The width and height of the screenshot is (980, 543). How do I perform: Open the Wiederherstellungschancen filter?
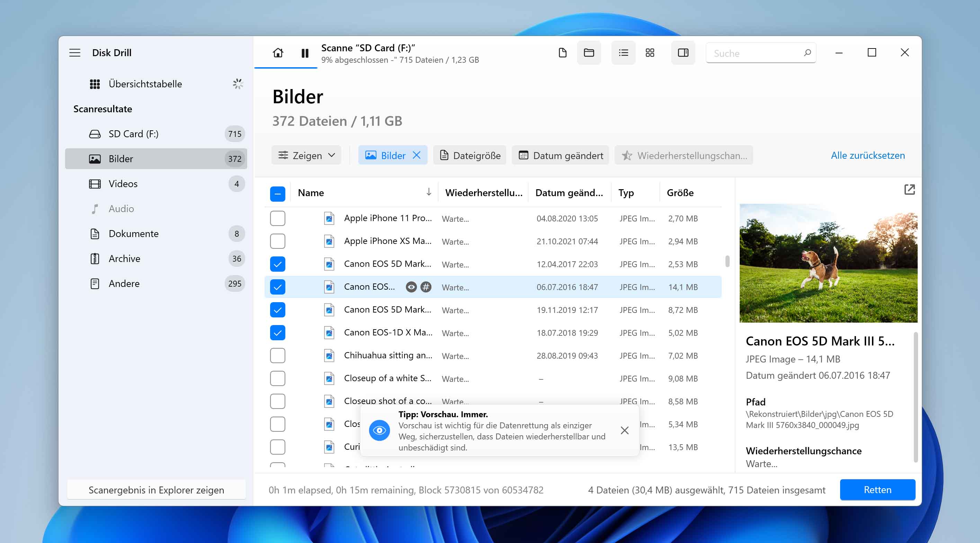(684, 155)
